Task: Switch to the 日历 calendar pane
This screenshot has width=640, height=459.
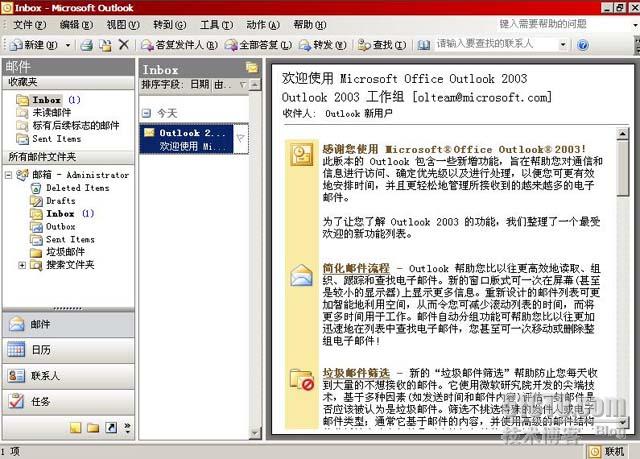Action: pyautogui.click(x=41, y=350)
